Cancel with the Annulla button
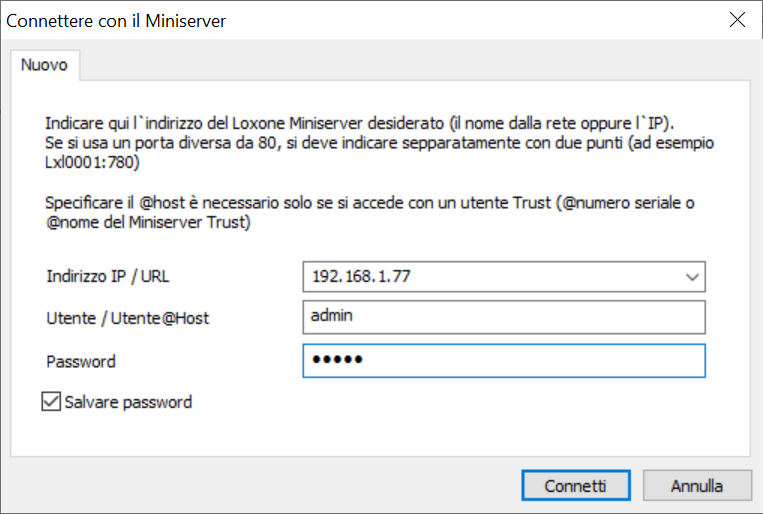The height and width of the screenshot is (514, 763). pos(697,486)
